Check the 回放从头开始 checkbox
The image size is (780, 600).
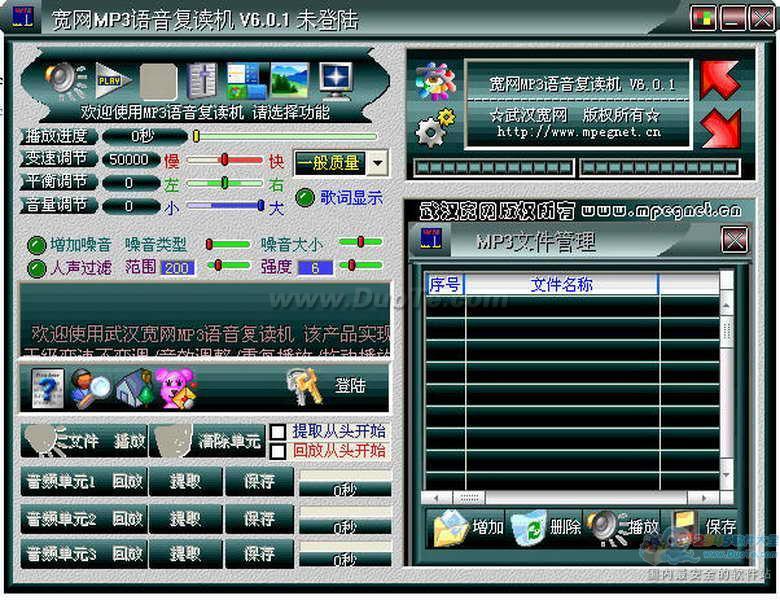[x=278, y=451]
